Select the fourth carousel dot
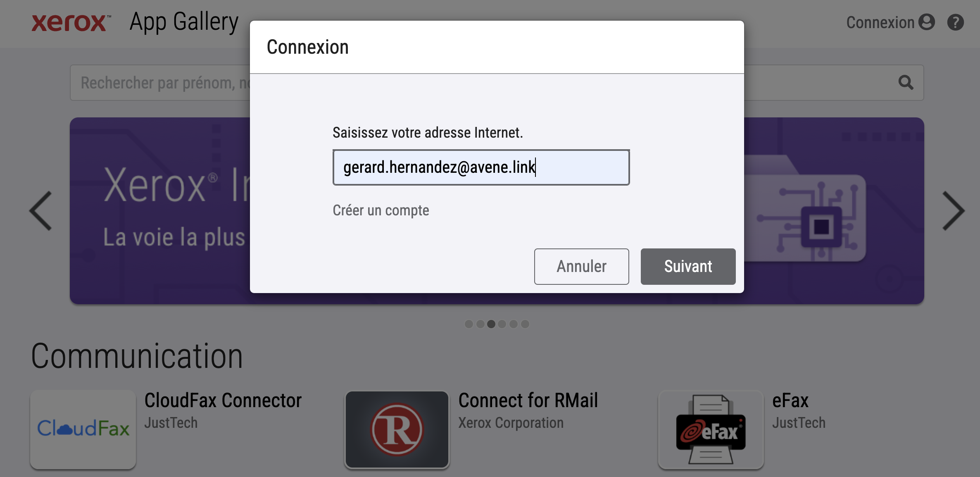Viewport: 980px width, 477px height. coord(502,324)
